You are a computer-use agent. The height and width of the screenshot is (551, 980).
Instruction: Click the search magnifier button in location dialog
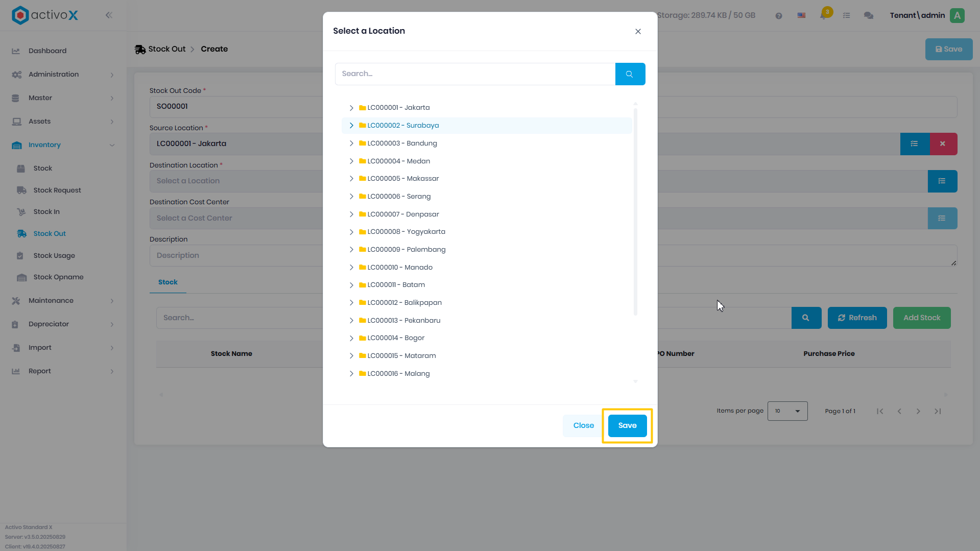[x=630, y=74]
